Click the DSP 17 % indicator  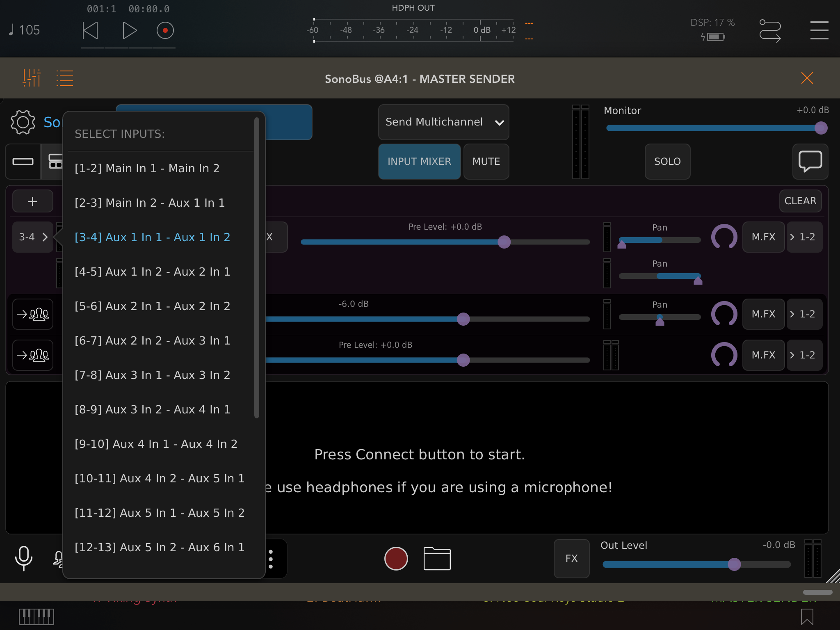(712, 23)
